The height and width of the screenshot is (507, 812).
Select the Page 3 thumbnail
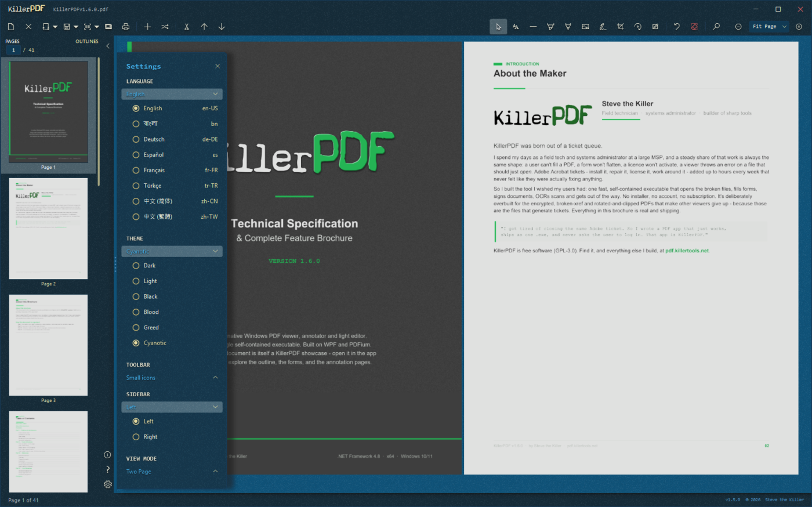(49, 345)
